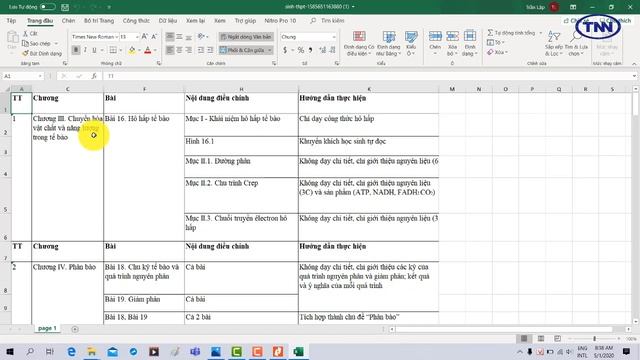The image size is (640, 360).
Task: Activate the Bút Định dạng format painter
Action: (x=42, y=53)
